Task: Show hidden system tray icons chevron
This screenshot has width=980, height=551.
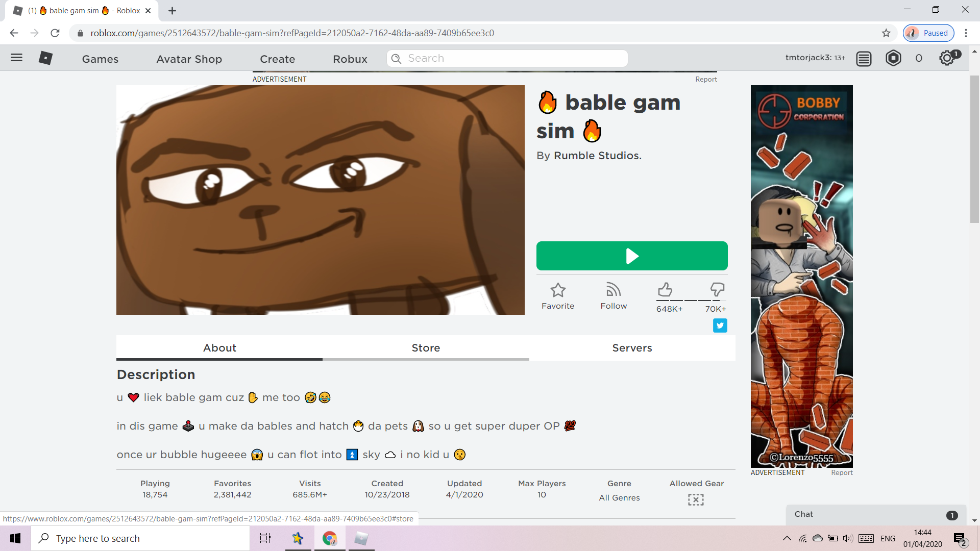Action: (x=787, y=538)
